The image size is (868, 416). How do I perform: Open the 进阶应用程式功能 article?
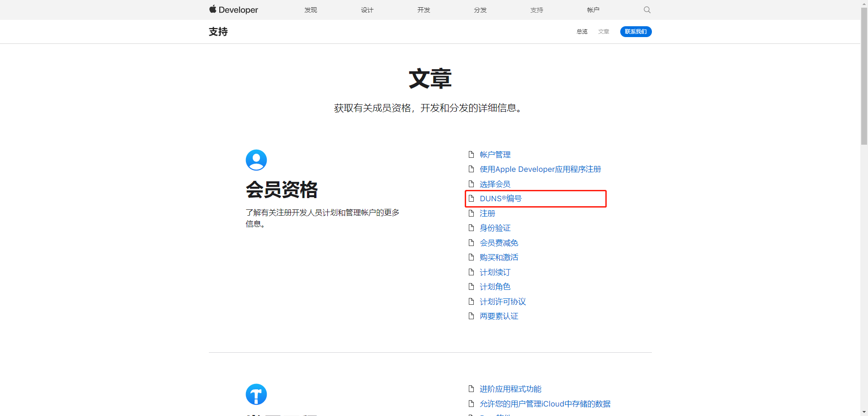tap(510, 389)
